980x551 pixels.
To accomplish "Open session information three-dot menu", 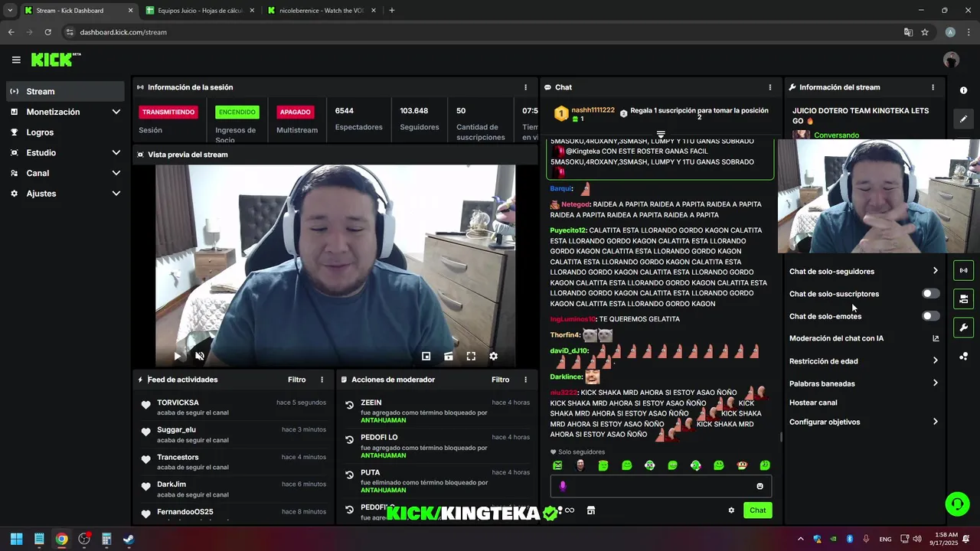I will (525, 87).
